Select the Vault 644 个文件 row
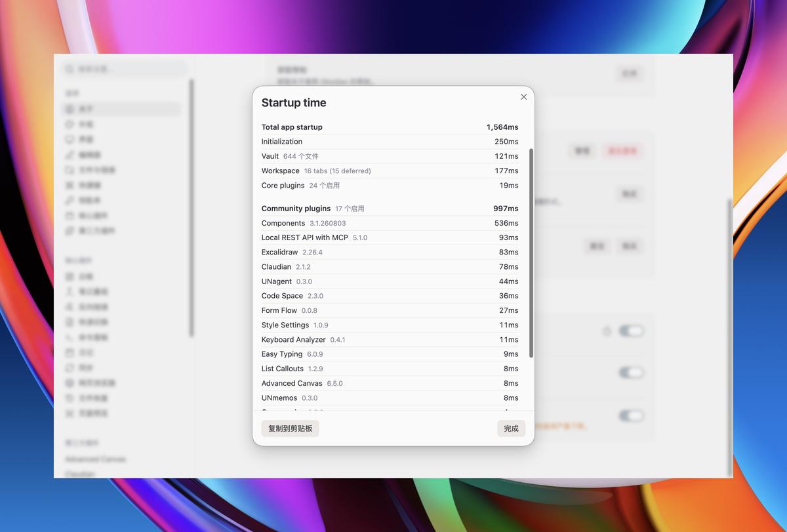Screen dimensions: 787x532 point(390,156)
